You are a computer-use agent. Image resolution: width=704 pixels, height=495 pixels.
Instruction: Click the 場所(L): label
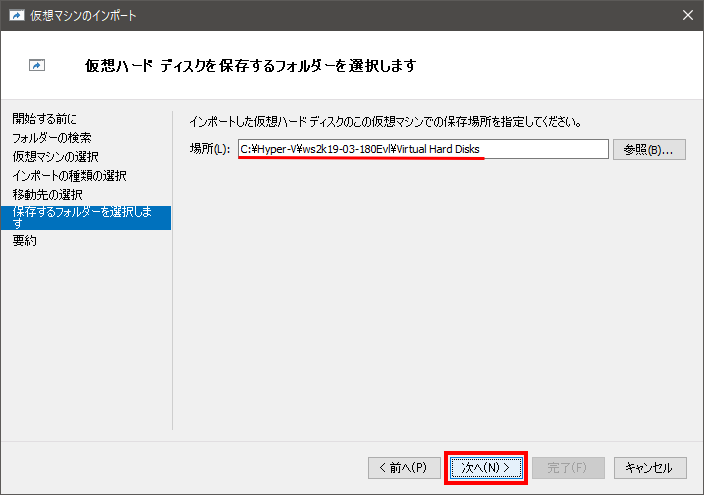(210, 149)
